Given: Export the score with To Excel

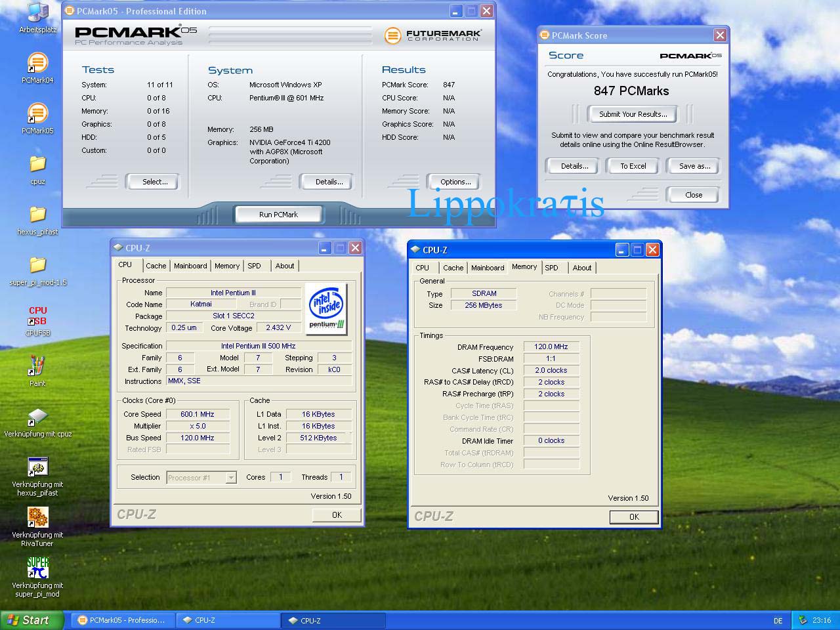Looking at the screenshot, I should 633,166.
